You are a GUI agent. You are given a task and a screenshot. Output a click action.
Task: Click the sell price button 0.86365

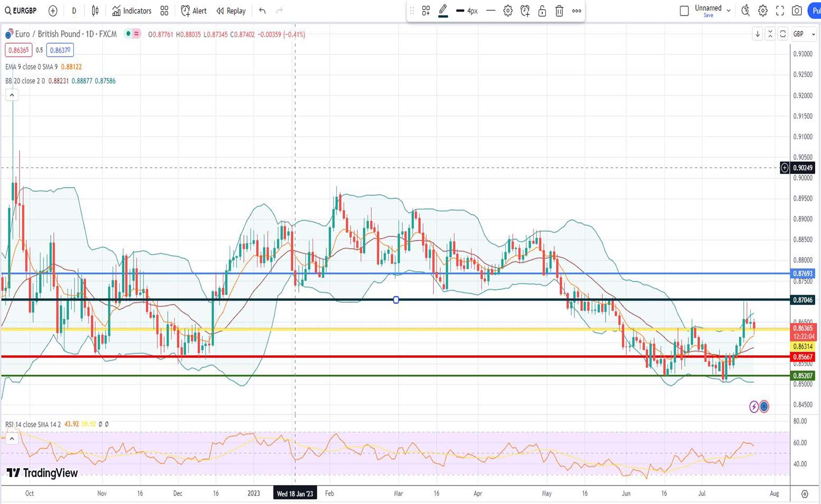point(18,50)
